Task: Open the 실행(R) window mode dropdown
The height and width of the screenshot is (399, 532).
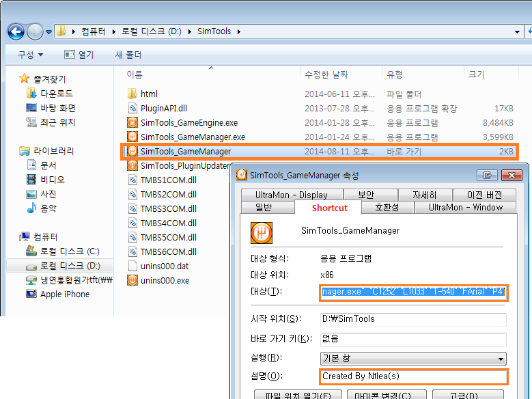Action: pos(413,358)
